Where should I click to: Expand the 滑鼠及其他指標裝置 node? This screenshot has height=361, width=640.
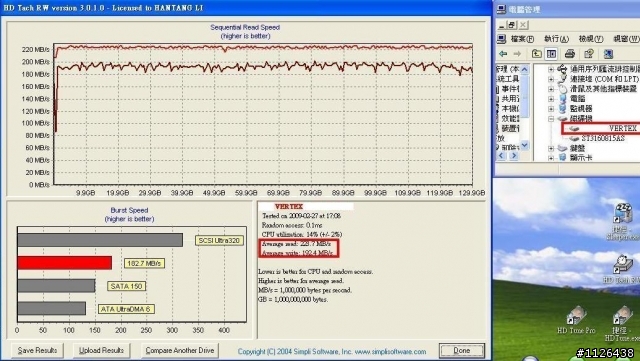[x=551, y=89]
